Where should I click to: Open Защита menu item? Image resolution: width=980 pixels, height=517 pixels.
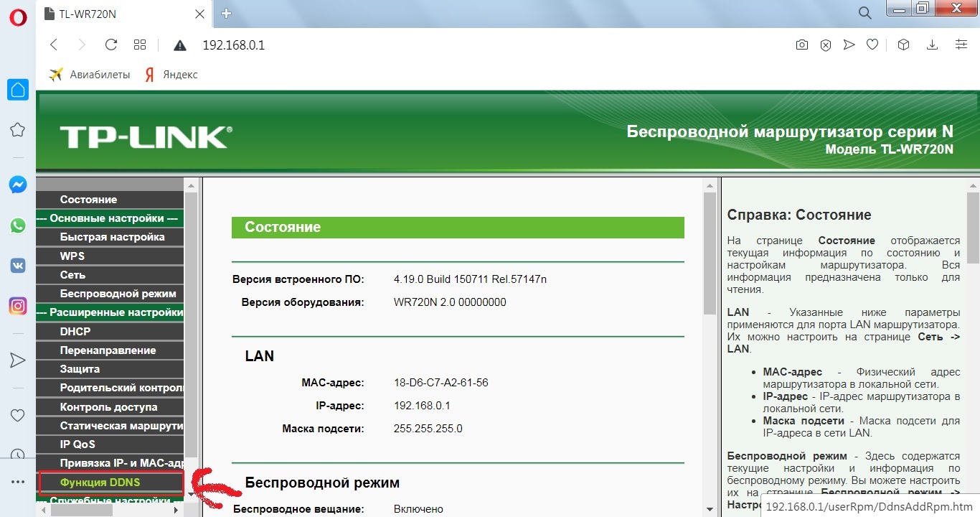coord(110,369)
